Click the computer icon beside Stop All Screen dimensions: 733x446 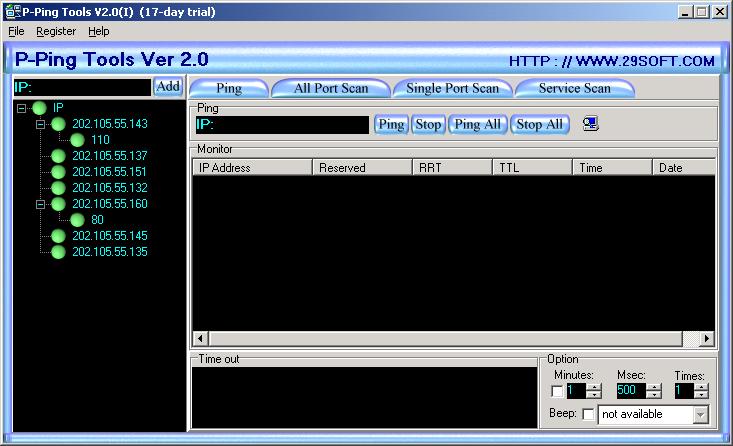pos(590,124)
